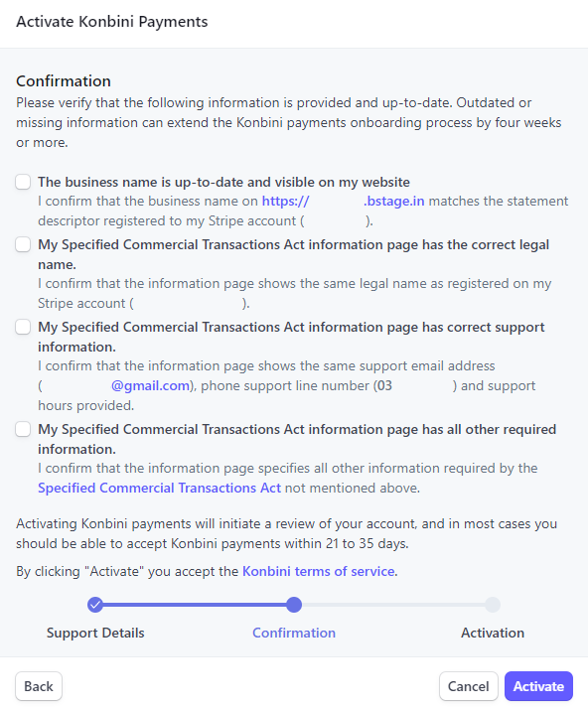The width and height of the screenshot is (588, 710).
Task: Click the Activate button
Action: (x=538, y=686)
